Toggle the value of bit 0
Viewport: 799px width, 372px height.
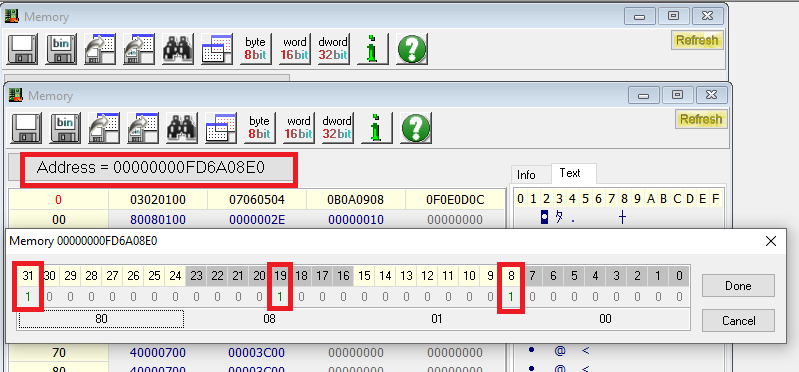tap(679, 297)
